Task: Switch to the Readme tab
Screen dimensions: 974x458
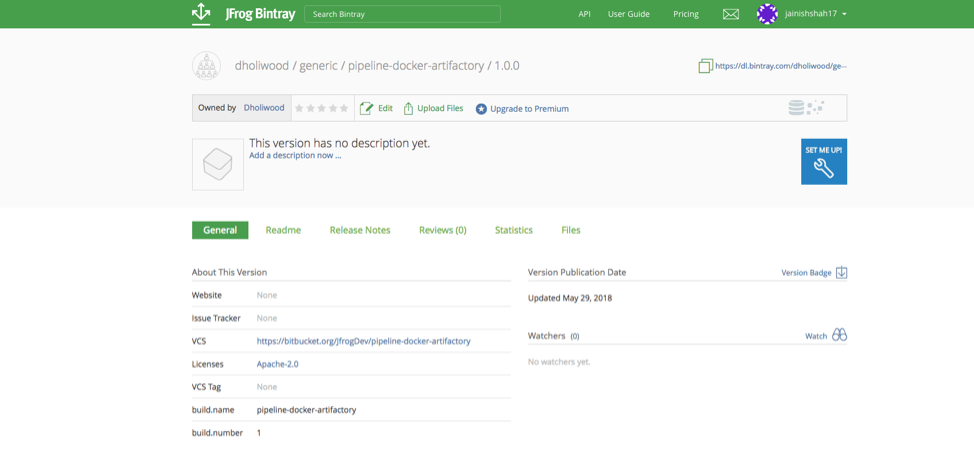Action: click(283, 230)
